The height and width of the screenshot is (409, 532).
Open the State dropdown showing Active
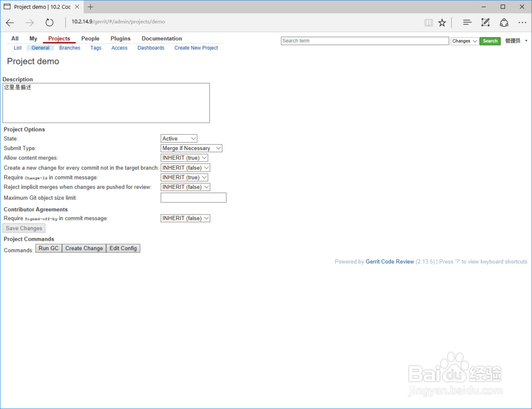tap(179, 138)
